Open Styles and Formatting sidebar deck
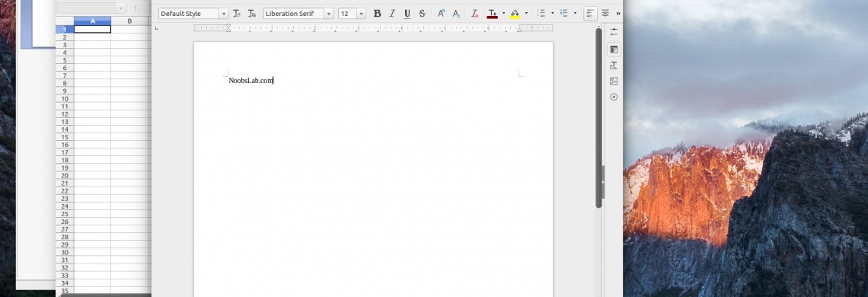 pos(614,65)
